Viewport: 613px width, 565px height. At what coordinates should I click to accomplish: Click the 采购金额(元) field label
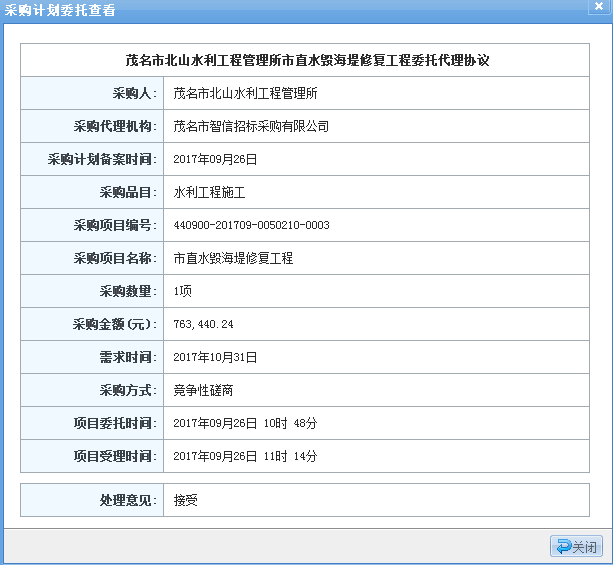pos(114,325)
